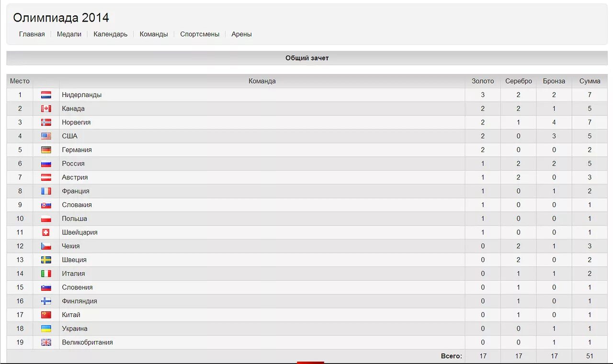Select the Украина team name

click(75, 329)
